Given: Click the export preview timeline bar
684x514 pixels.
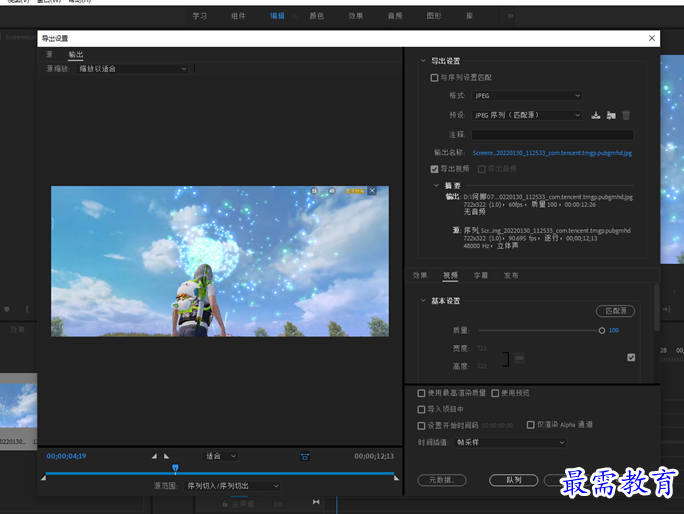Looking at the screenshot, I should pos(220,473).
